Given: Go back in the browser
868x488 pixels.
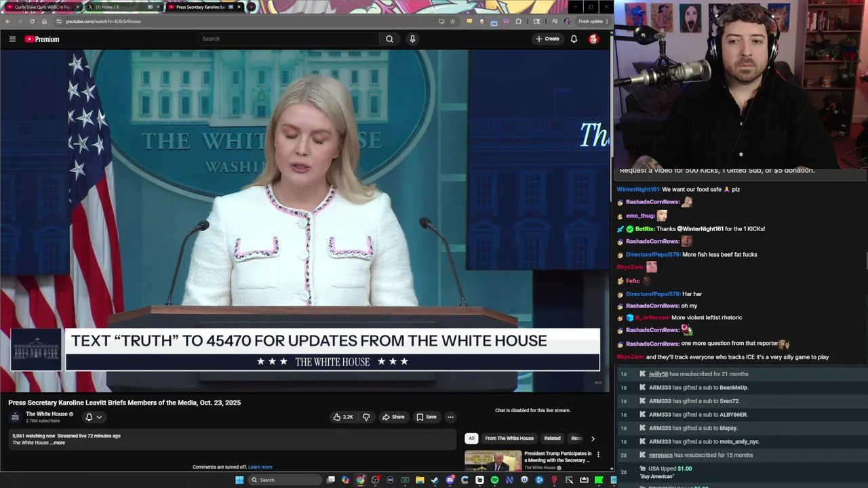Looking at the screenshot, I should tap(7, 21).
